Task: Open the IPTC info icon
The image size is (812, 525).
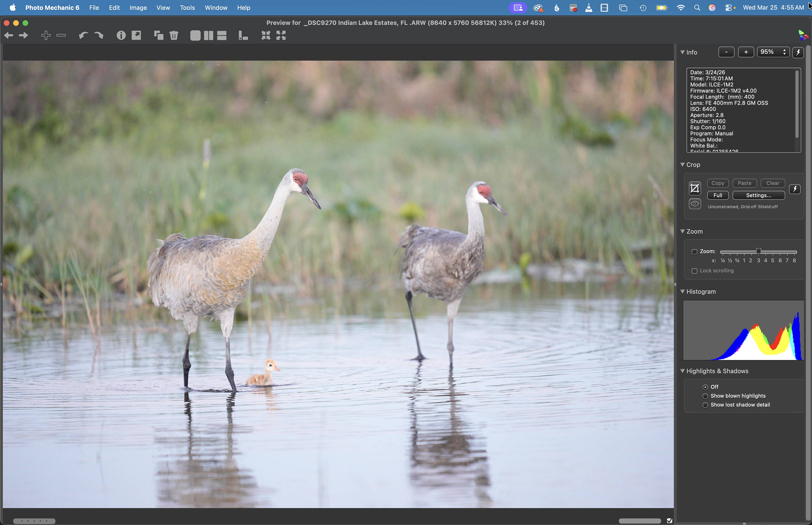Action: click(x=121, y=36)
